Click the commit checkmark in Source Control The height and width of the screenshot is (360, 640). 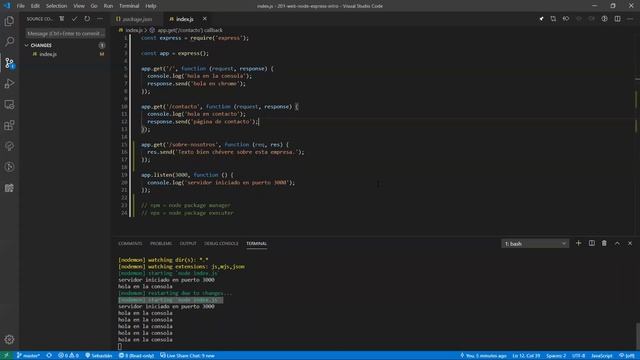[74, 19]
